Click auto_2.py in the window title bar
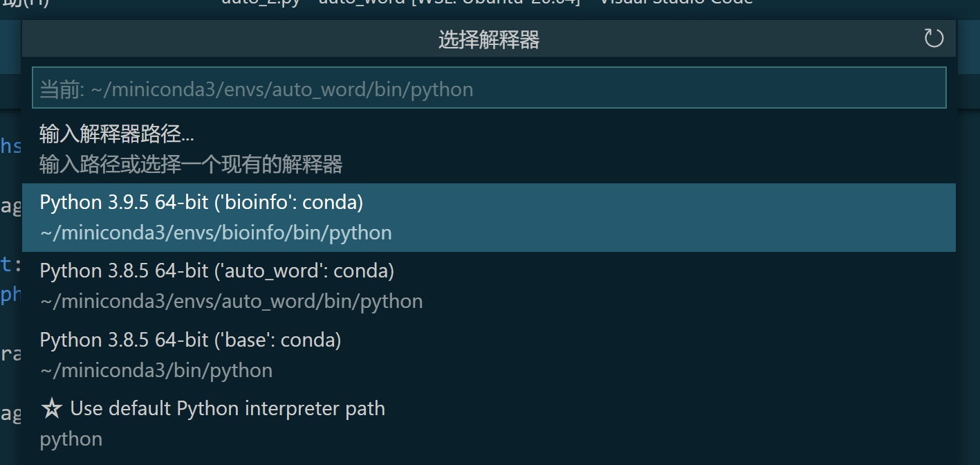This screenshot has width=980, height=465. click(x=261, y=3)
